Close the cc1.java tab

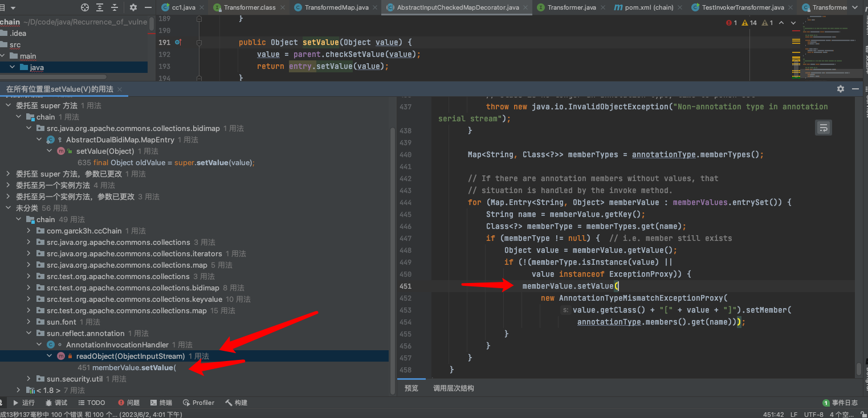click(201, 7)
